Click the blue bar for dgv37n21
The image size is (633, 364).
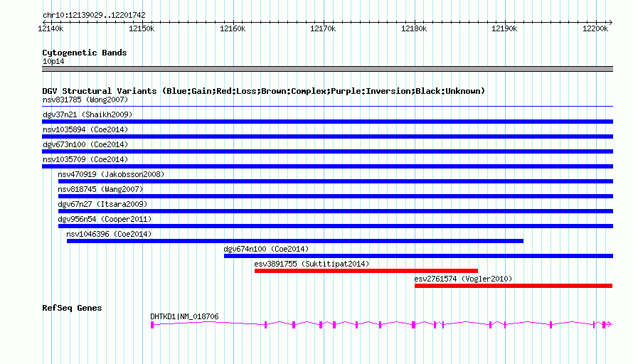(327, 122)
